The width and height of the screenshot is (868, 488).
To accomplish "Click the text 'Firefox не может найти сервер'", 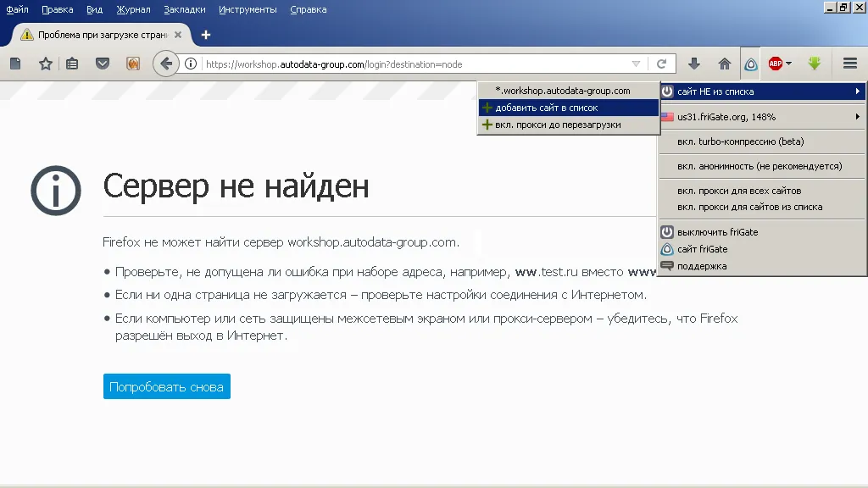I will tap(193, 242).
